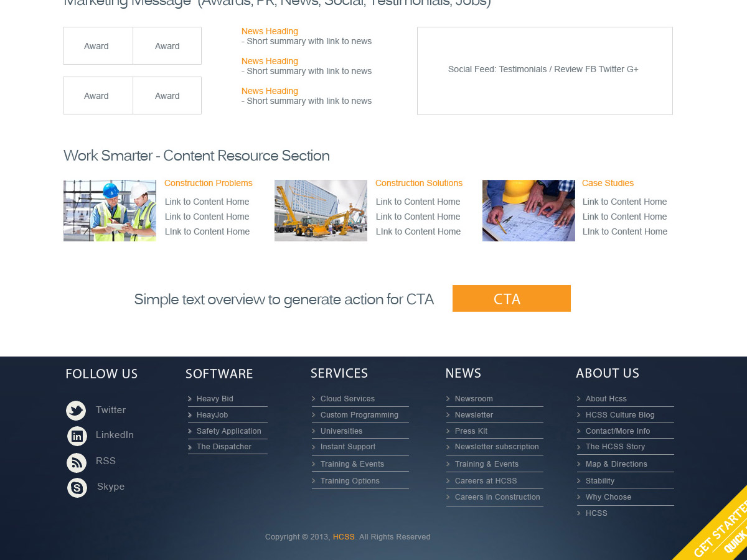Read The HCSS Story link
This screenshot has width=747, height=560.
click(615, 447)
